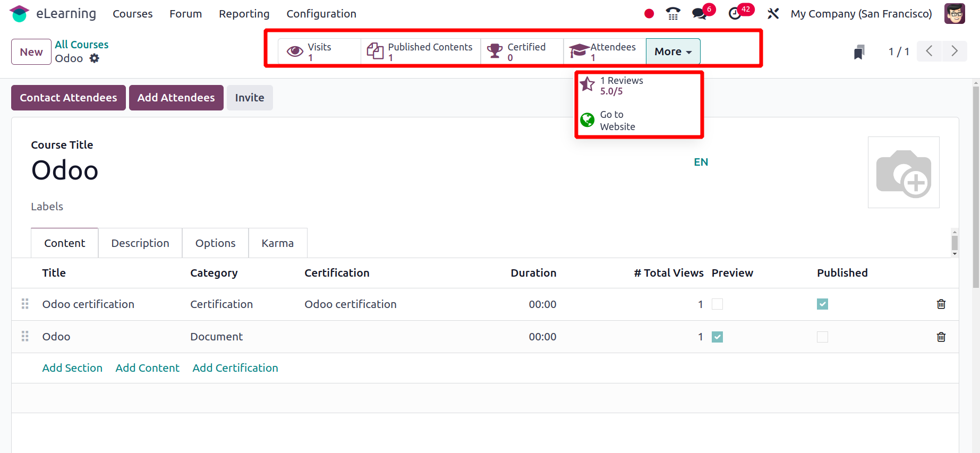Open the Visits eye stat button
Viewport: 980px width, 453px height.
(319, 52)
